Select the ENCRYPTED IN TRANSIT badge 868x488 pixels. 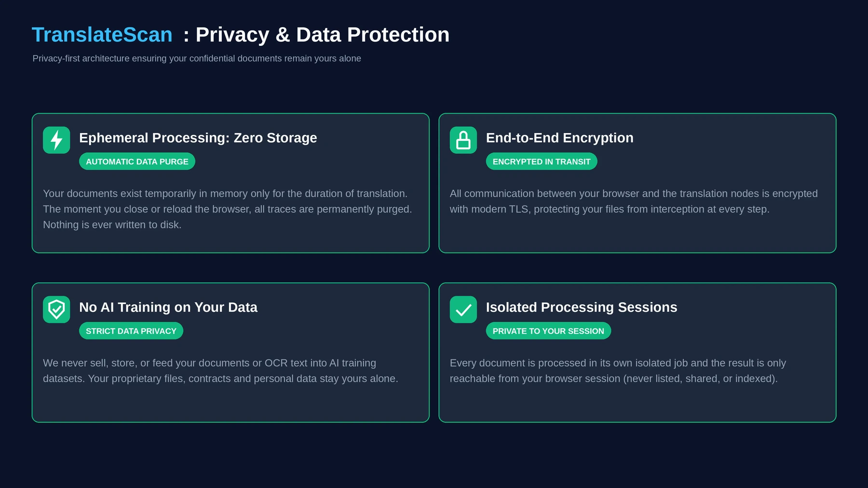point(542,162)
